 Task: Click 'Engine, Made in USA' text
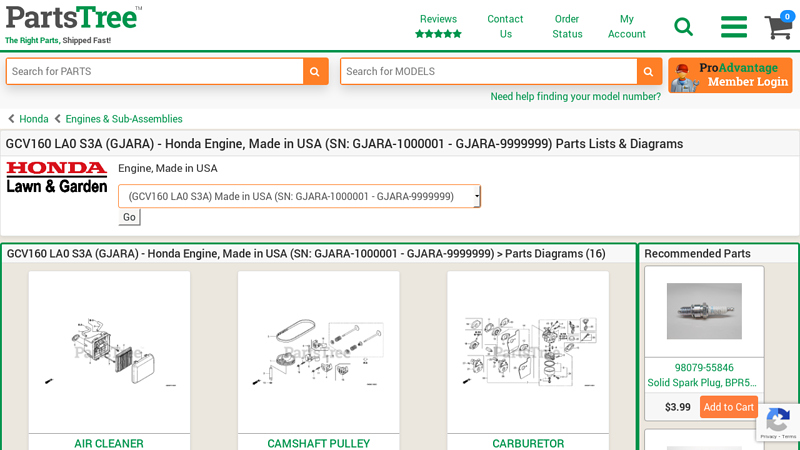click(x=168, y=168)
